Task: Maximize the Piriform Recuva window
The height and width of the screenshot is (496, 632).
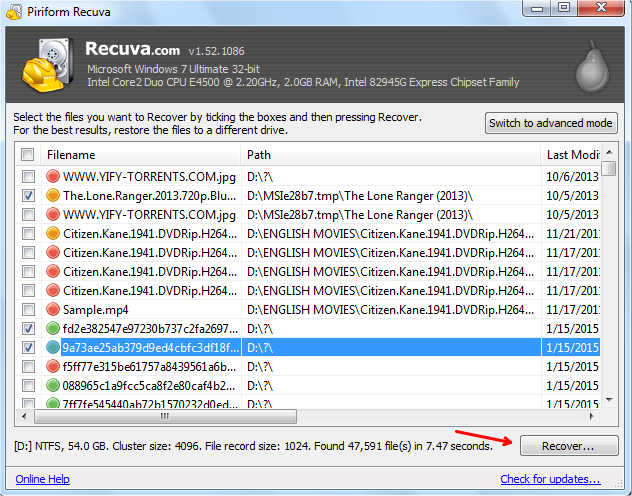Action: point(564,8)
